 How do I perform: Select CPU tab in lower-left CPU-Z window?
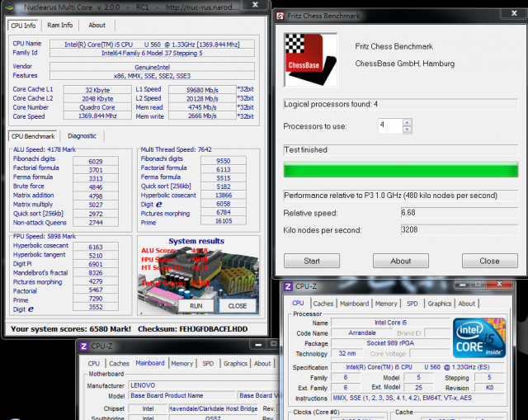pos(93,363)
